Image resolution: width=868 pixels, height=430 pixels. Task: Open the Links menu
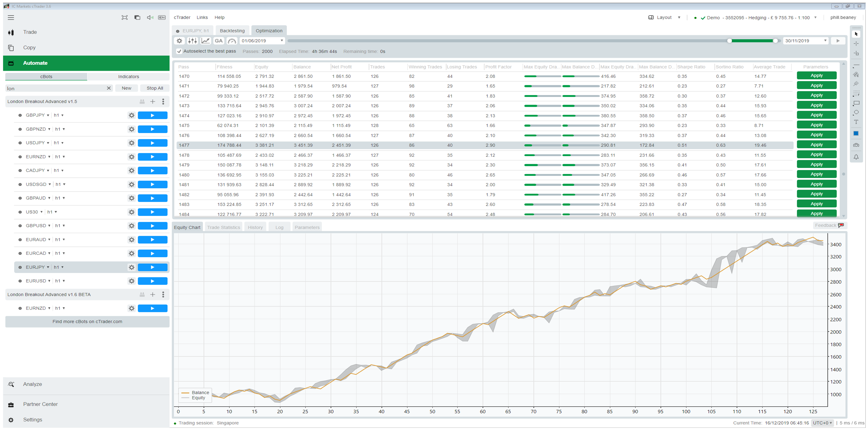pyautogui.click(x=202, y=17)
